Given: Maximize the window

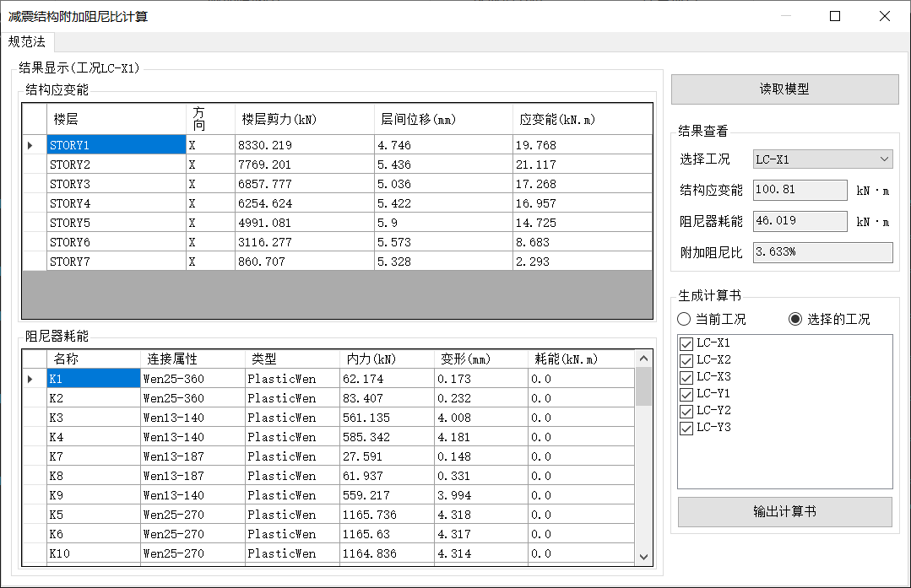Looking at the screenshot, I should pos(835,16).
